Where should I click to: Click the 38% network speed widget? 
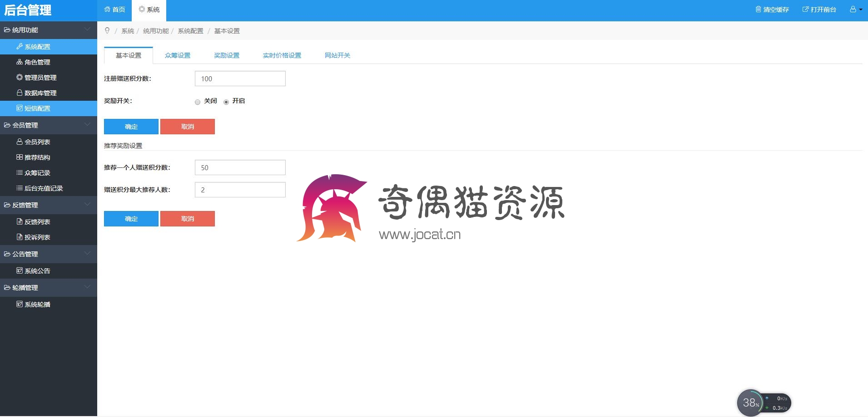[764, 402]
